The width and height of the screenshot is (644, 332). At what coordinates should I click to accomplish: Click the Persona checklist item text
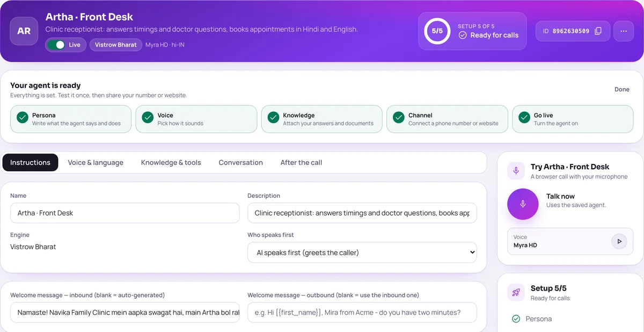pyautogui.click(x=539, y=319)
